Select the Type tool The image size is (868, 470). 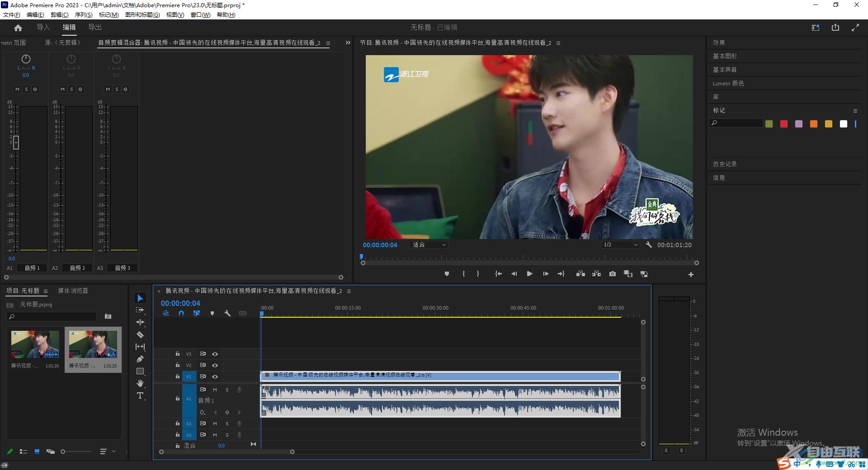[x=140, y=395]
